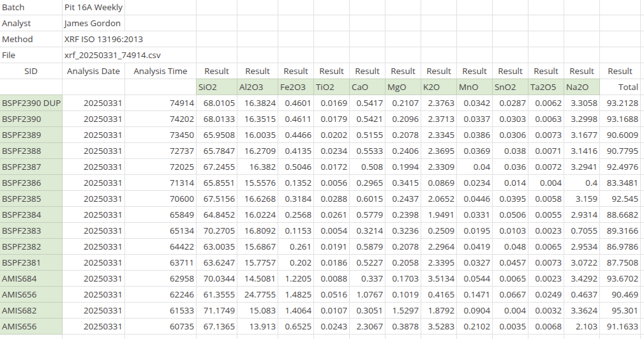Select the SiO2 value 71.1749 cell
The height and width of the screenshot is (339, 644).
pos(216,310)
